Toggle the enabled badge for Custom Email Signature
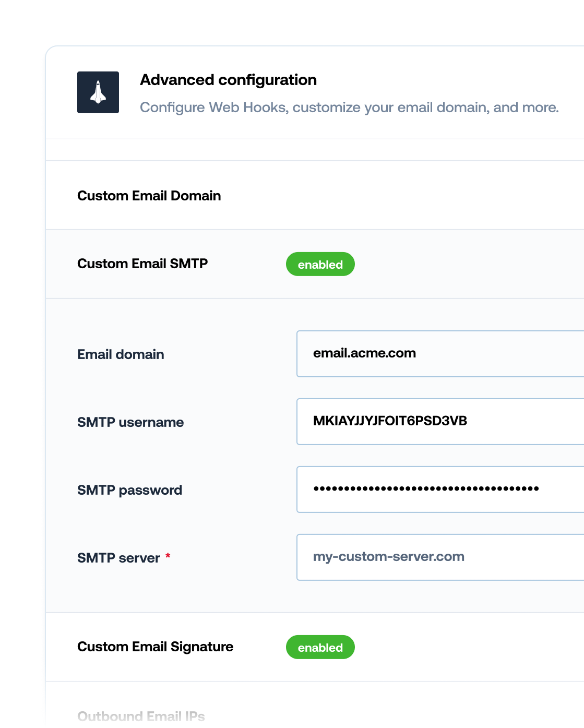The image size is (584, 728). [320, 648]
